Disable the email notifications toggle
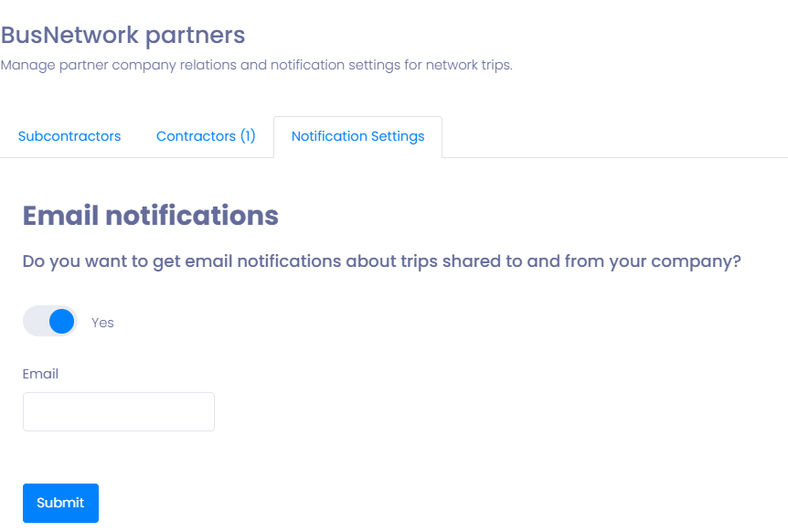The height and width of the screenshot is (532, 788). tap(50, 321)
